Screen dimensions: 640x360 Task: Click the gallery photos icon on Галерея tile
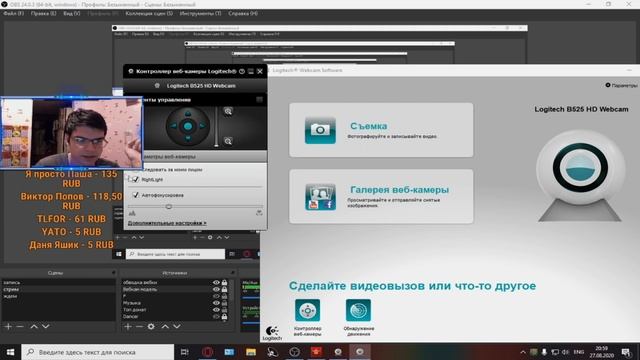pyautogui.click(x=320, y=197)
